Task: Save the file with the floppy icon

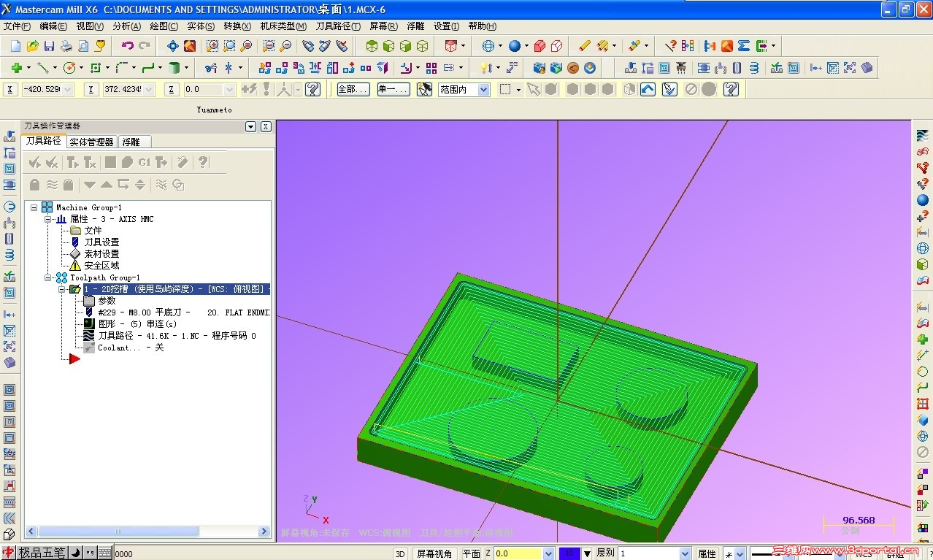Action: (49, 46)
